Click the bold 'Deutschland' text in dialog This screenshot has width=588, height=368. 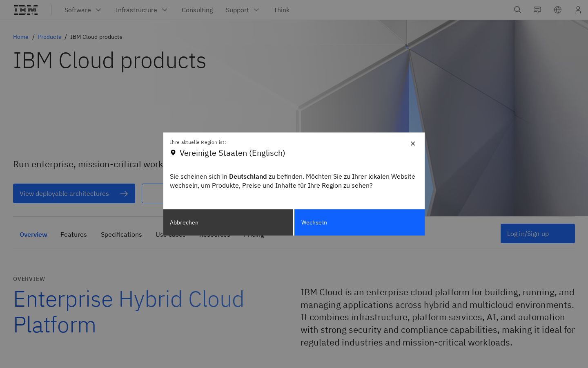[248, 176]
